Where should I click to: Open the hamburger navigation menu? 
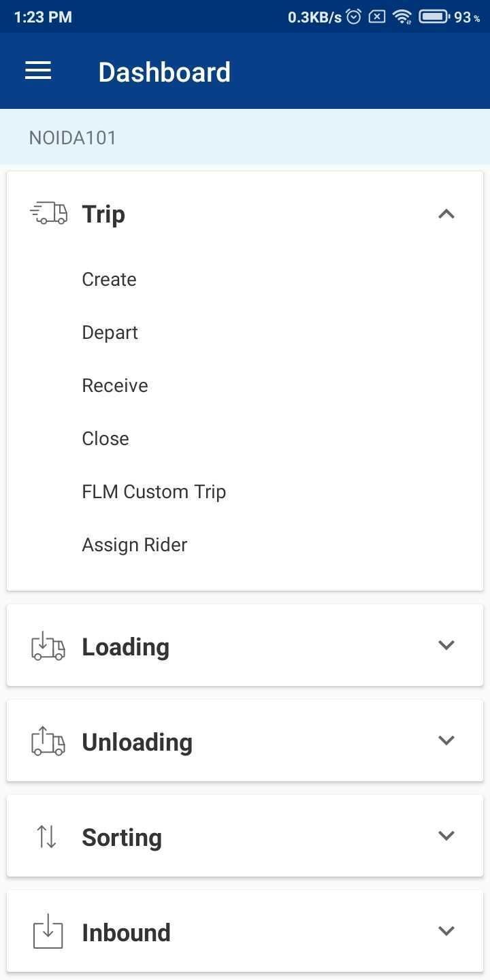pyautogui.click(x=38, y=71)
